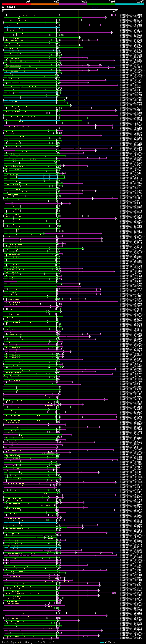Click the cyan ~100% identity legend bar
The height and width of the screenshot is (644, 146).
130,4
